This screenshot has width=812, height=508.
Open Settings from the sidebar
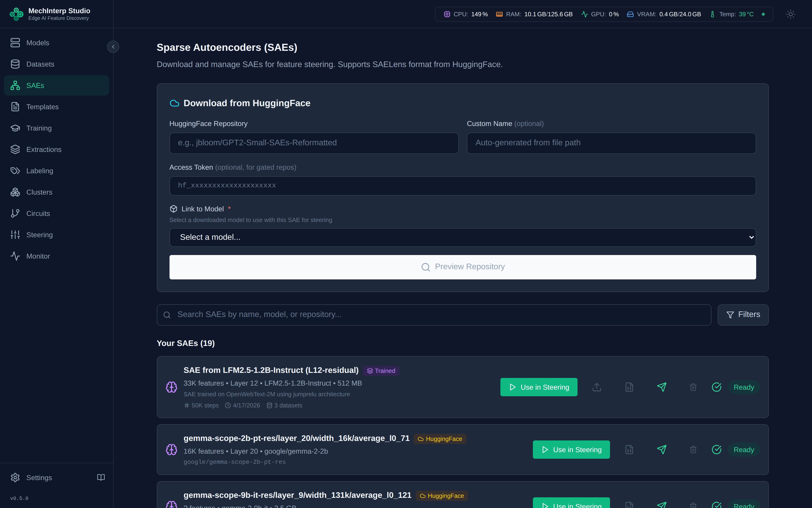pyautogui.click(x=47, y=478)
